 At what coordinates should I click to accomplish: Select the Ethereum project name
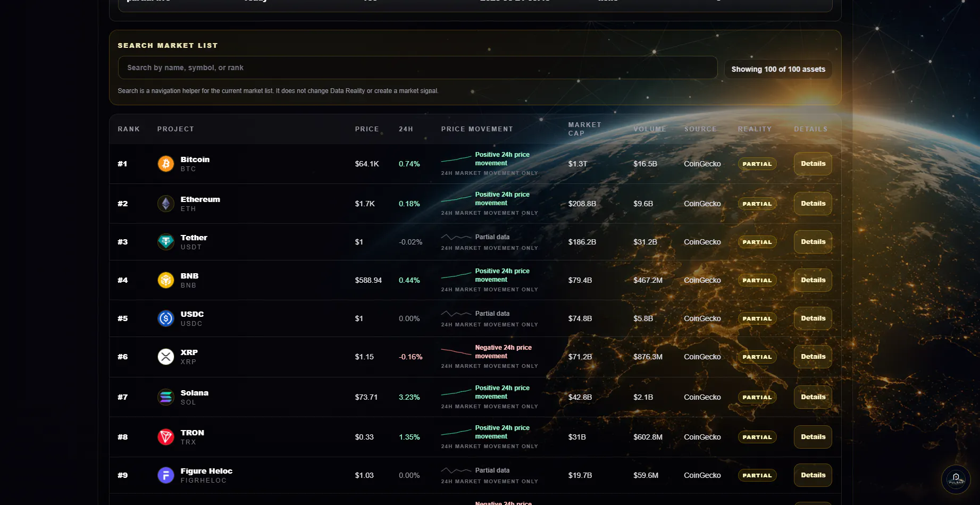pyautogui.click(x=200, y=199)
